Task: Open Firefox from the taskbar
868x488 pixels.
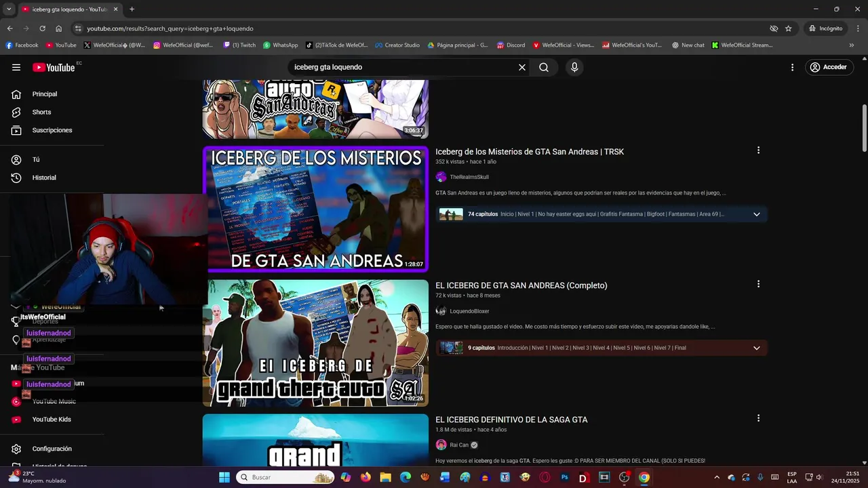Action: click(x=366, y=477)
